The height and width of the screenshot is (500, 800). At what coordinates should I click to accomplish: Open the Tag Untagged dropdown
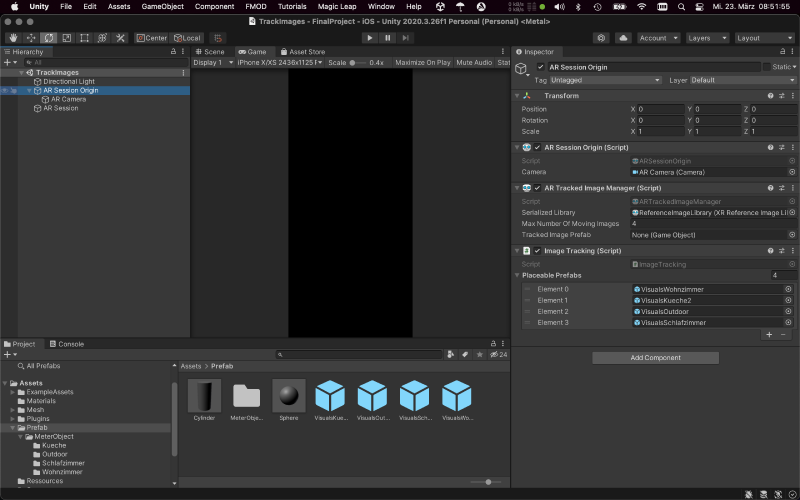pos(605,80)
